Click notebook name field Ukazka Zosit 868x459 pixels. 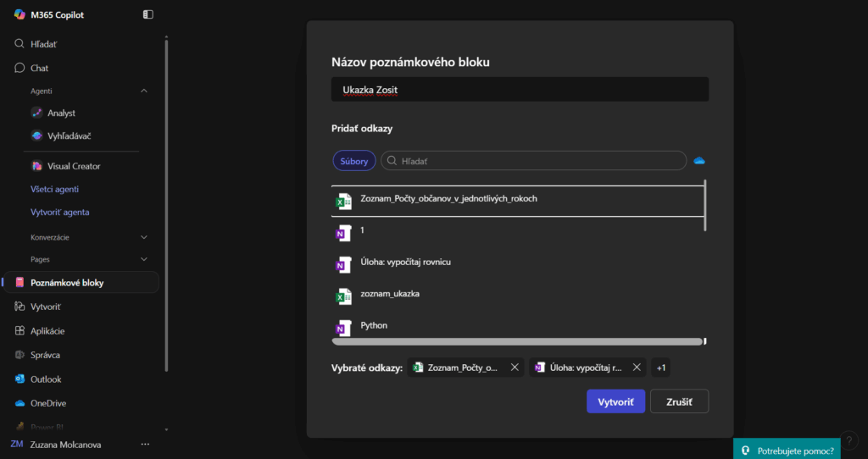point(520,90)
